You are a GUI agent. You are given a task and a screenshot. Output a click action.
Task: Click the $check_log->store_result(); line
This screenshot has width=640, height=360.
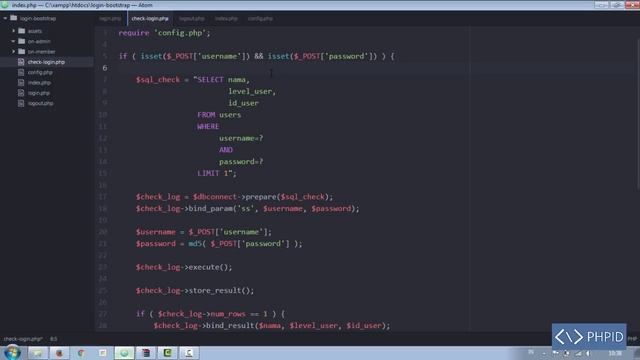(195, 291)
